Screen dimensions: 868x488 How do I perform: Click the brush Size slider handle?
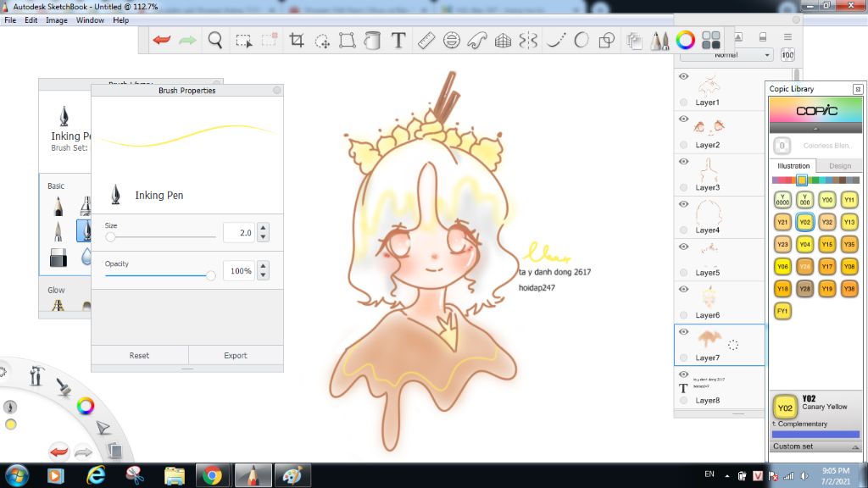click(x=110, y=237)
